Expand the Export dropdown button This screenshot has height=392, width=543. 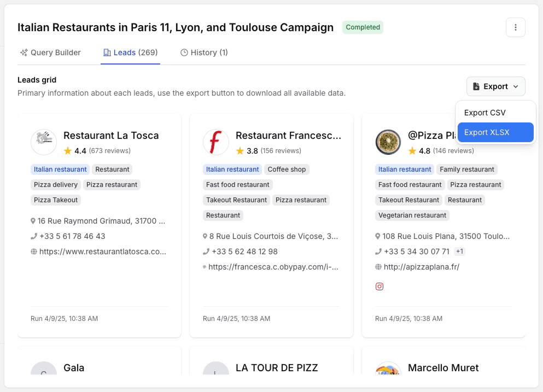[495, 86]
